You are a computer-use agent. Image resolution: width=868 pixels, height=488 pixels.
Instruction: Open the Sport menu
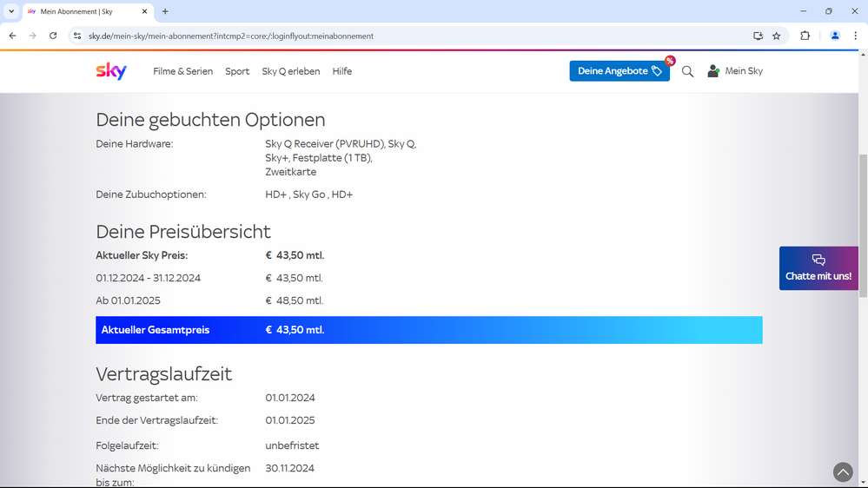pyautogui.click(x=237, y=71)
